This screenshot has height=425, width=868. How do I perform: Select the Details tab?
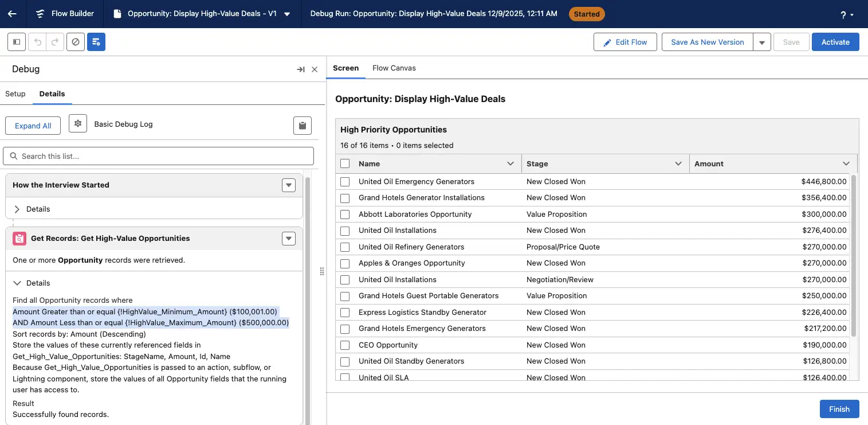point(52,93)
